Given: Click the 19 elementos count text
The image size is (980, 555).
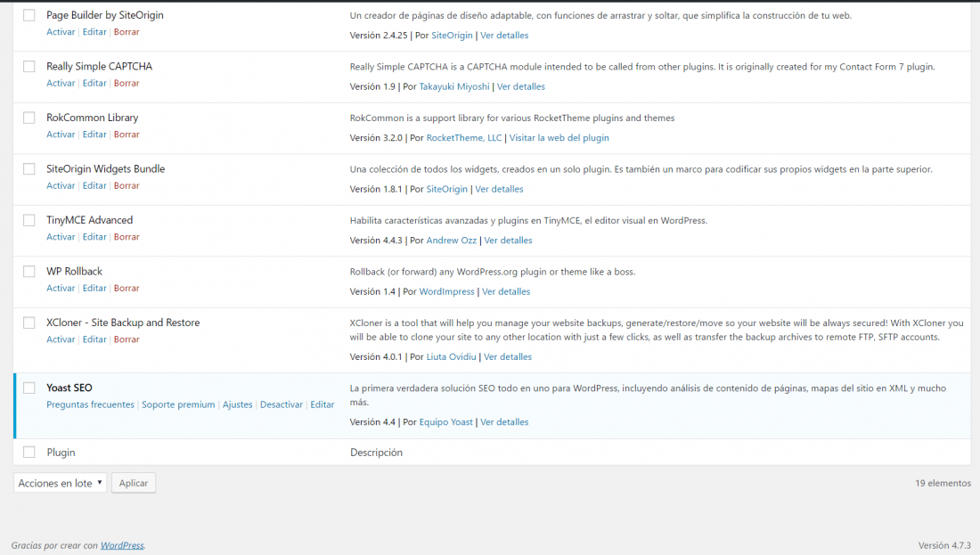Looking at the screenshot, I should [x=943, y=483].
